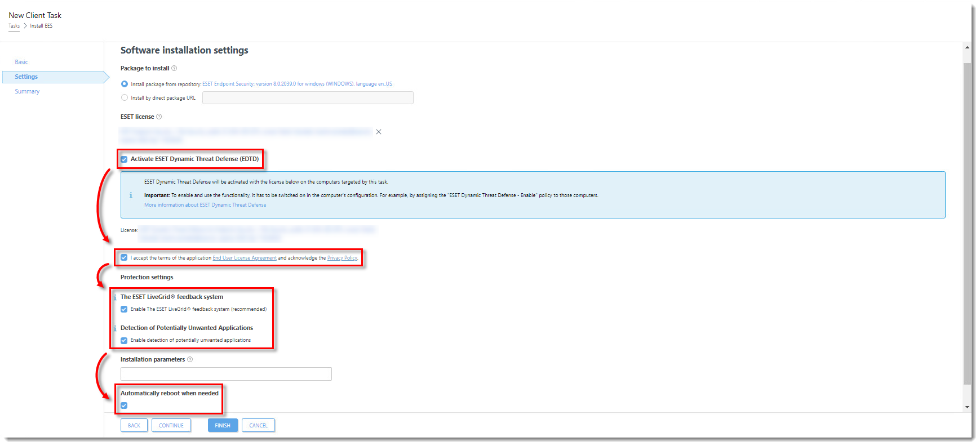
Task: Click the scrollbar up arrow
Action: (x=967, y=48)
